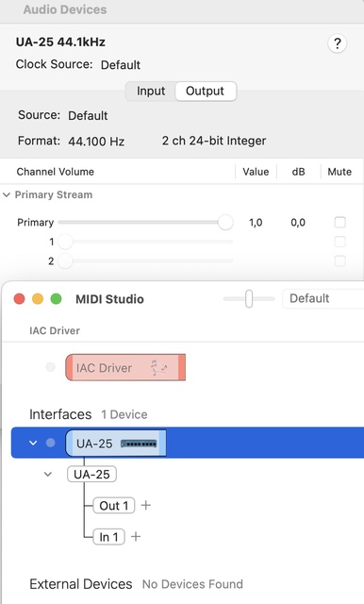This screenshot has height=604, width=364.
Task: Collapse the nested UA-25 entity chevron
Action: pos(48,474)
